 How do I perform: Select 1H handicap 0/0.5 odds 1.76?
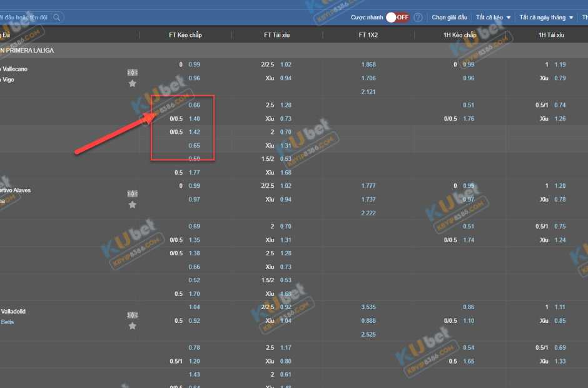click(469, 118)
